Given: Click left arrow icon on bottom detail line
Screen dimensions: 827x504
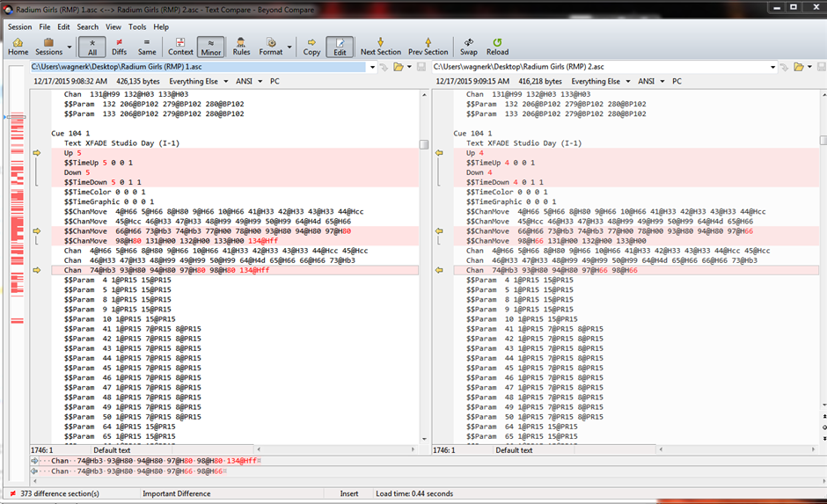Looking at the screenshot, I should [x=34, y=471].
